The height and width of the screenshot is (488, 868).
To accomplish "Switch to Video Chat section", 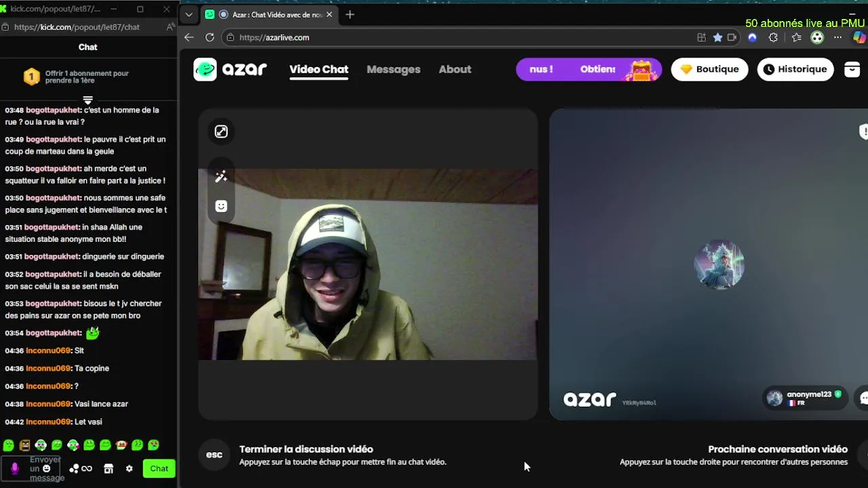I will (x=319, y=69).
